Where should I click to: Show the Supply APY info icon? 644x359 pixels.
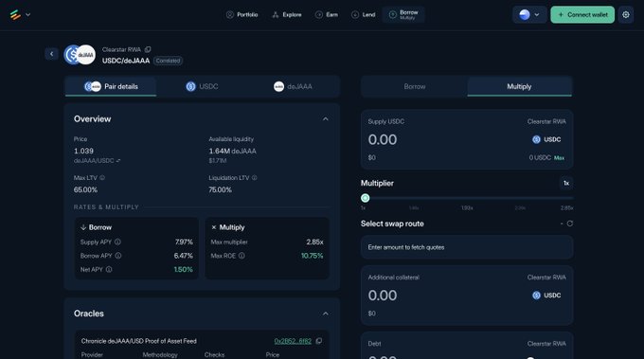click(x=117, y=242)
